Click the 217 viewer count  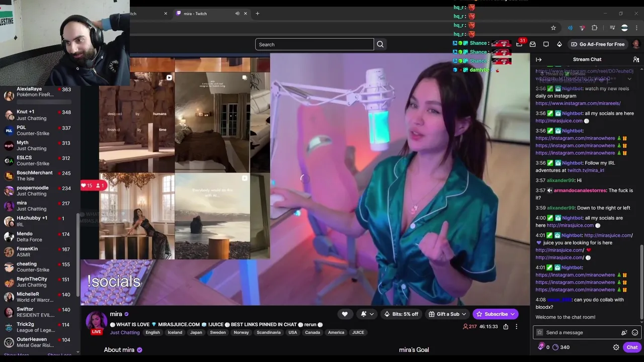pyautogui.click(x=469, y=327)
